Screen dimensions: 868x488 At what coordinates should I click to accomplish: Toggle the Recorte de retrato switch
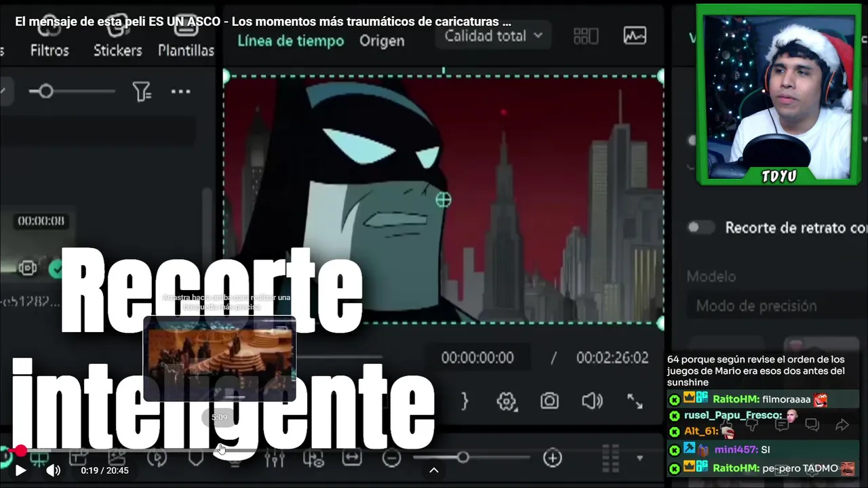click(x=701, y=228)
